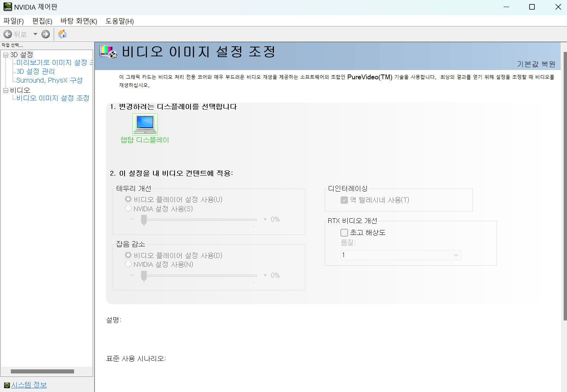Image resolution: width=567 pixels, height=392 pixels.
Task: Click the 비디오 tree label
Action: [x=20, y=90]
